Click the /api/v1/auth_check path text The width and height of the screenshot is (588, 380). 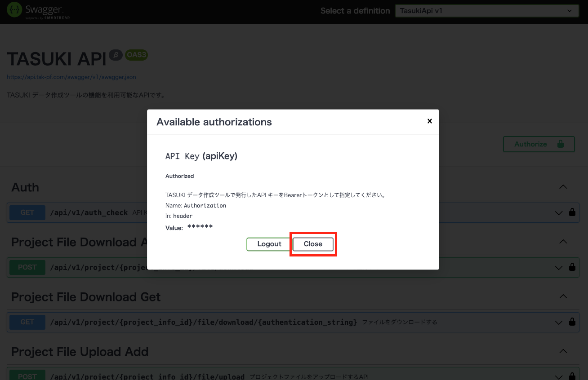(89, 212)
